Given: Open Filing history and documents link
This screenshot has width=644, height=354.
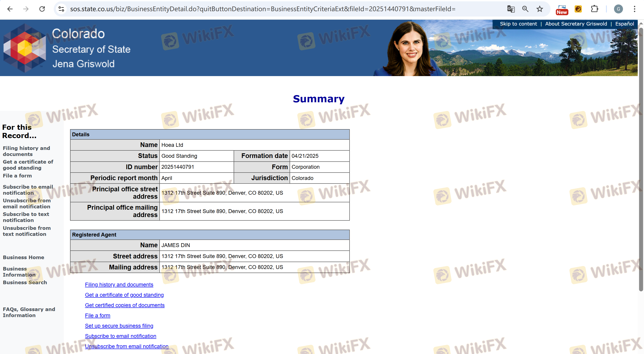Looking at the screenshot, I should click(x=119, y=284).
